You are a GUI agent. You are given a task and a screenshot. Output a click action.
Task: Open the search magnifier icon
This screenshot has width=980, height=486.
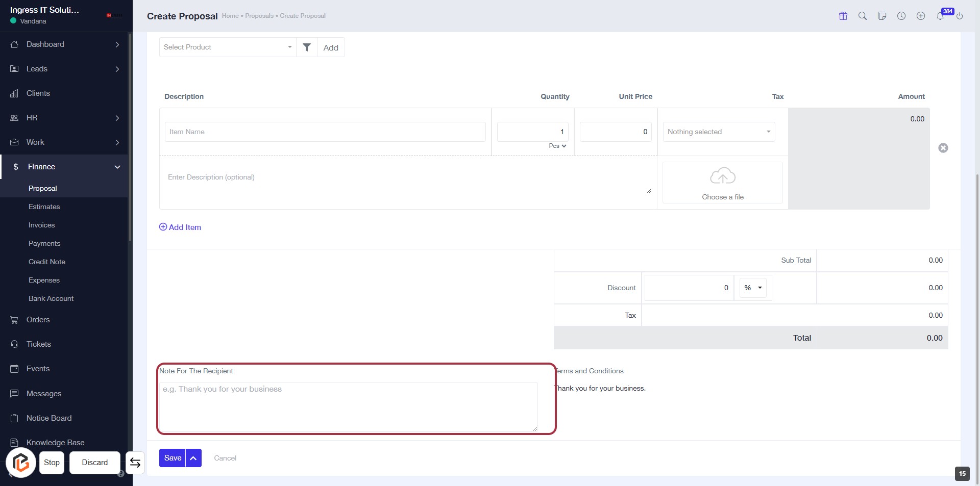(x=863, y=16)
